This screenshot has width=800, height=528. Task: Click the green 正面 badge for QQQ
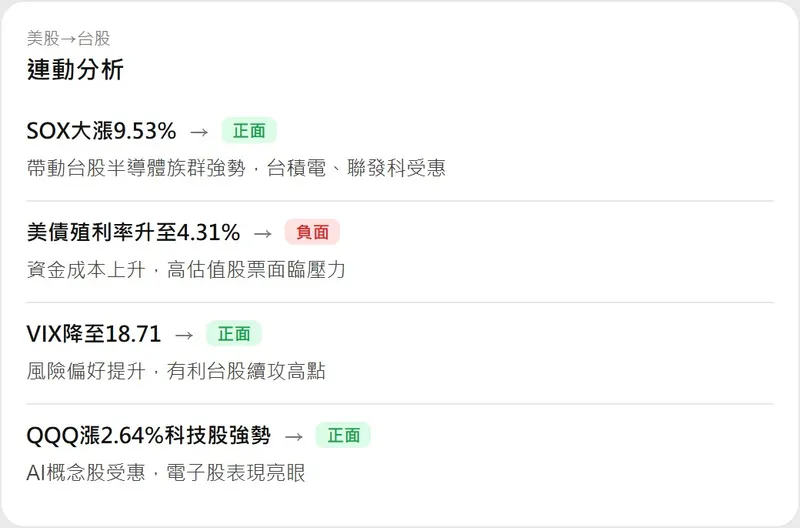pos(343,436)
